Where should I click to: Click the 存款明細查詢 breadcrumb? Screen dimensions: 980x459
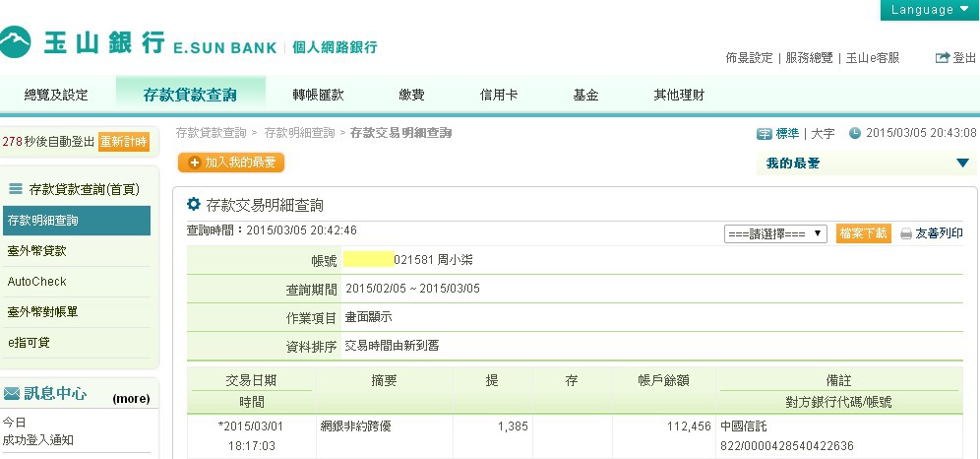299,133
